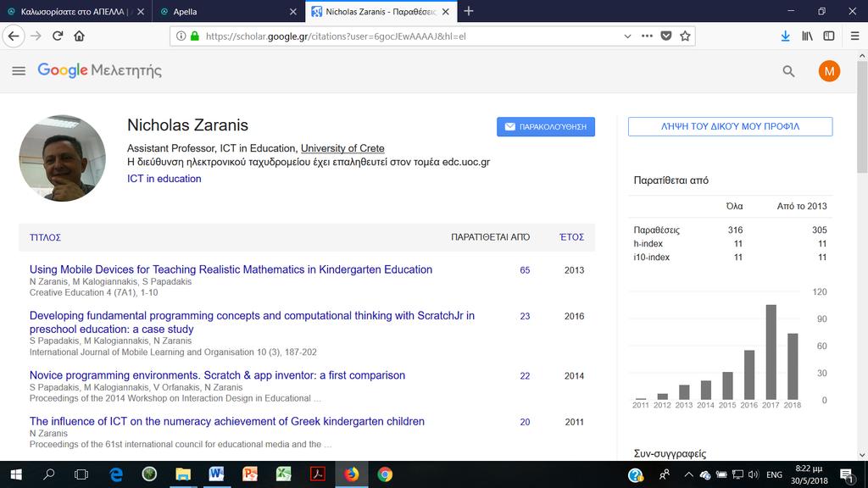The height and width of the screenshot is (488, 868).
Task: Click ΛΗΨΗ ΤΟΥ ΔΙΚΟΥ ΜΟΥ ΠΡΟΦΙΛ button
Action: tap(730, 126)
